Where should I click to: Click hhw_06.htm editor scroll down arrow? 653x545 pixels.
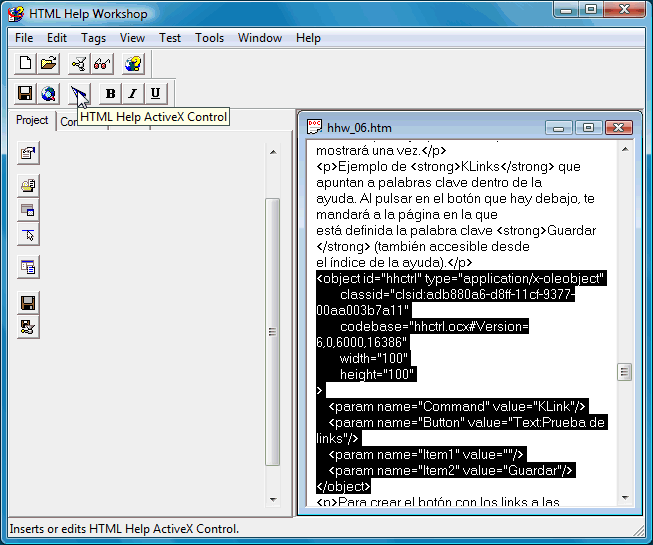tap(625, 498)
